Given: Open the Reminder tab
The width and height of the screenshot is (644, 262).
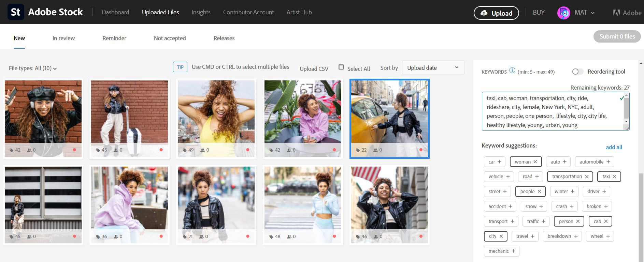Looking at the screenshot, I should [114, 38].
